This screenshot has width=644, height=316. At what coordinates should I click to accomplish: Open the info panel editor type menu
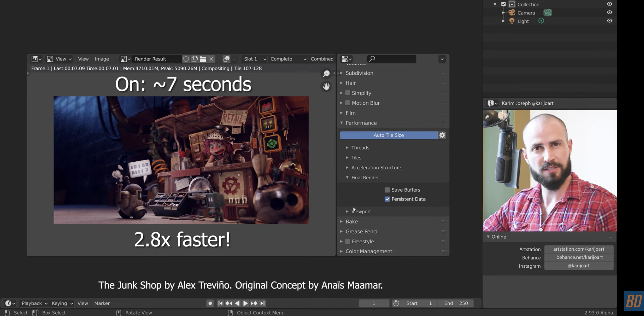492,103
